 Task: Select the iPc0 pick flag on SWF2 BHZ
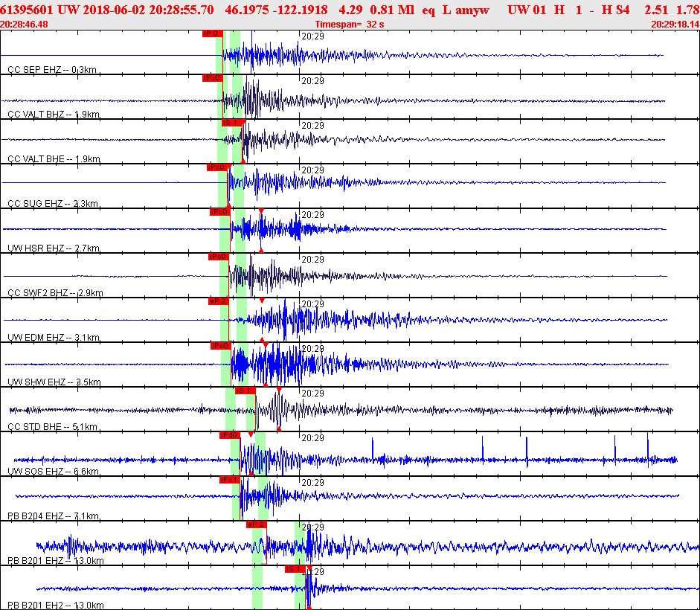tap(219, 257)
